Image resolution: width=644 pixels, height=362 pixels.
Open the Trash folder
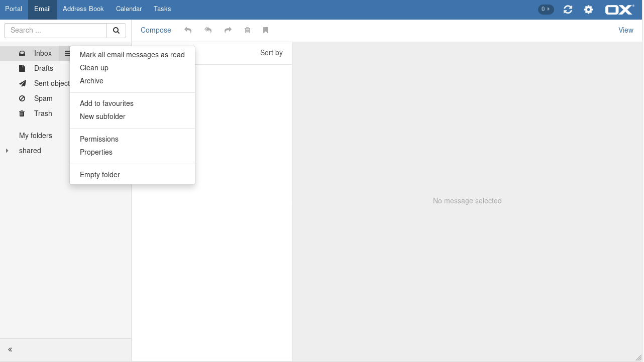coord(43,113)
